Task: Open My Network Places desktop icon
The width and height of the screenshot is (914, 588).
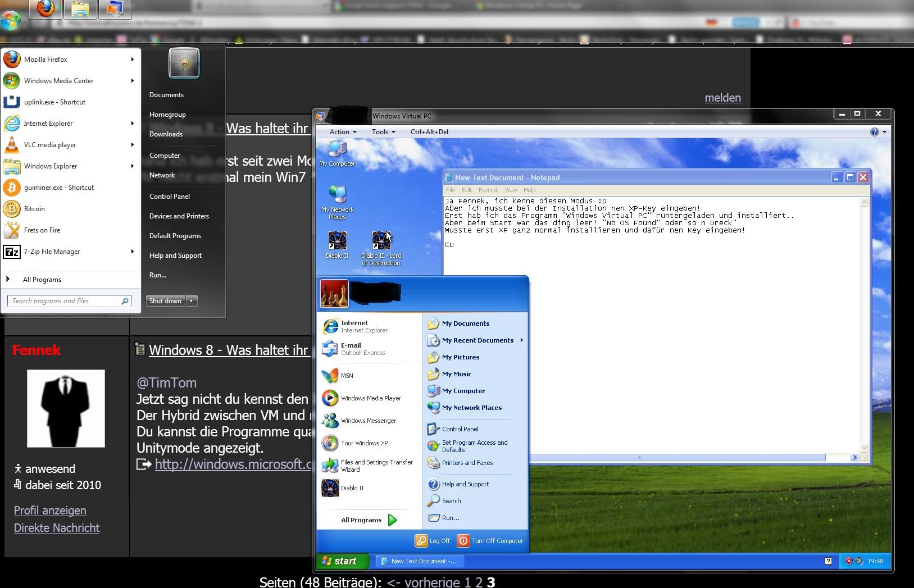Action: tap(337, 197)
